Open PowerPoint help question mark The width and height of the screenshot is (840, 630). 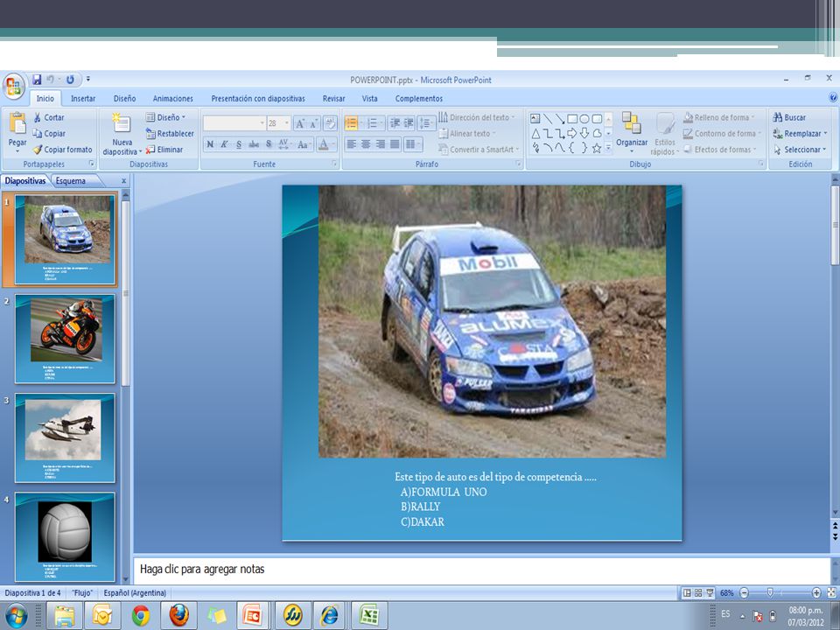(x=833, y=97)
